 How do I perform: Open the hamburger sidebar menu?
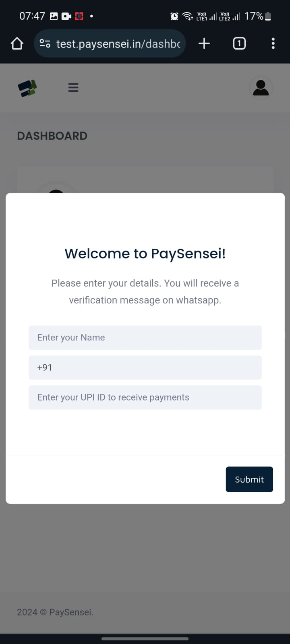point(73,87)
